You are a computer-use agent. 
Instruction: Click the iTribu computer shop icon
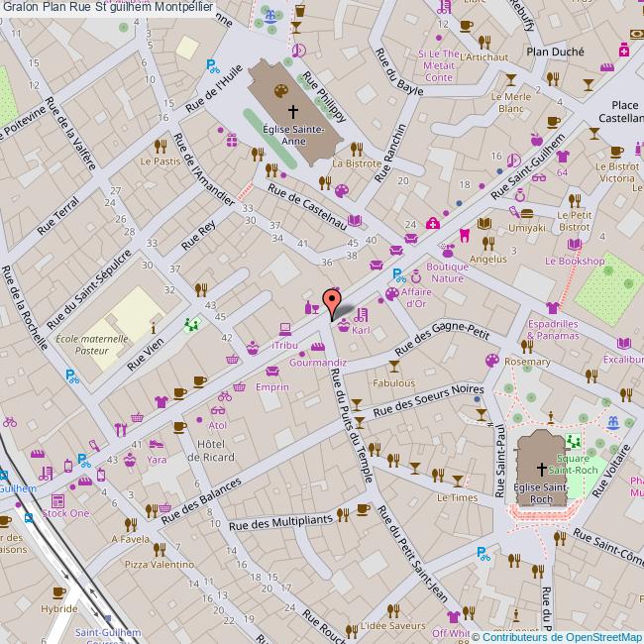coord(284,328)
